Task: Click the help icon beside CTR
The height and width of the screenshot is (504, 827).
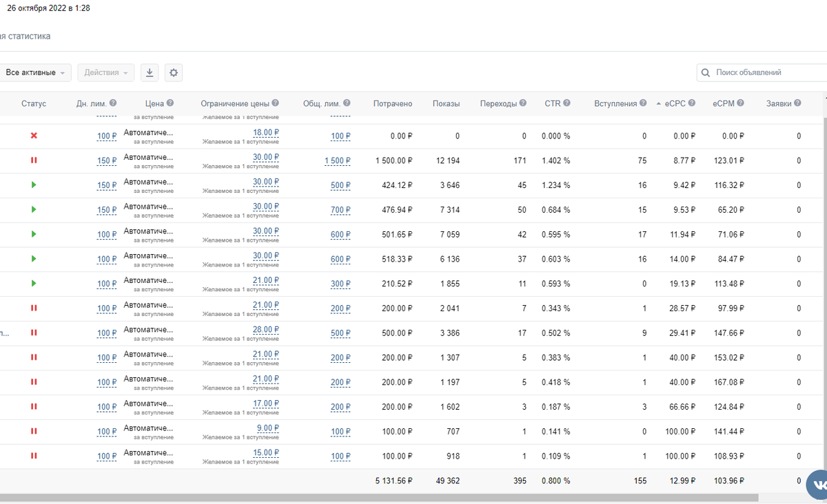Action: click(x=566, y=103)
